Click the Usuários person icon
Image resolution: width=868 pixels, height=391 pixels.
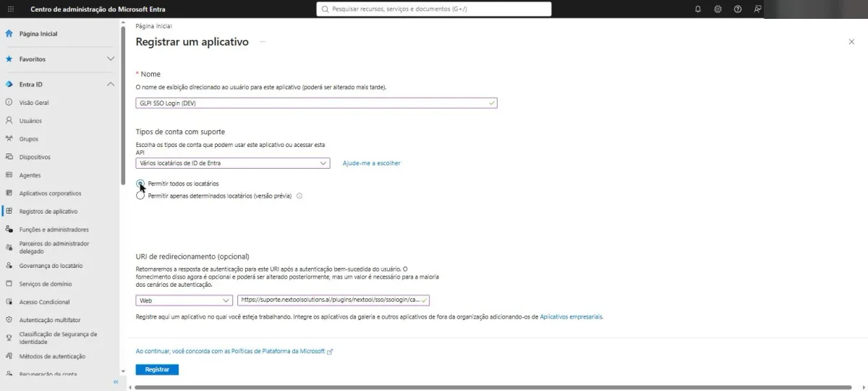point(9,120)
